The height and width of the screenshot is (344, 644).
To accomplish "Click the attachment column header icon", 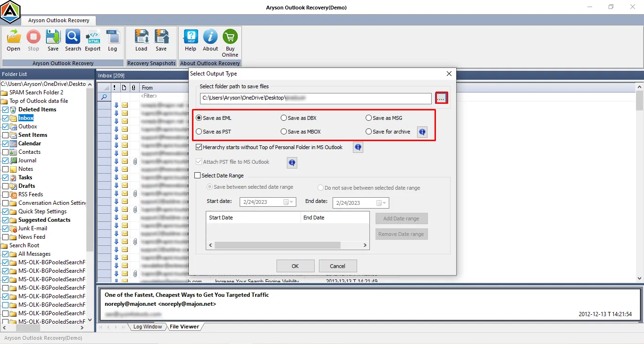I will 134,88.
